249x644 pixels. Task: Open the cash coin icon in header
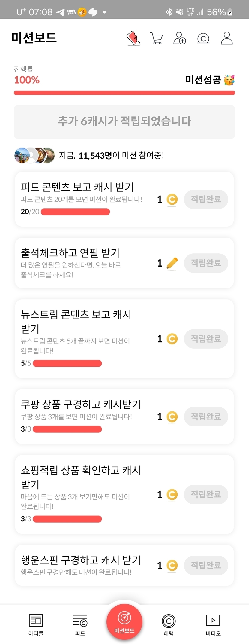[x=203, y=38]
